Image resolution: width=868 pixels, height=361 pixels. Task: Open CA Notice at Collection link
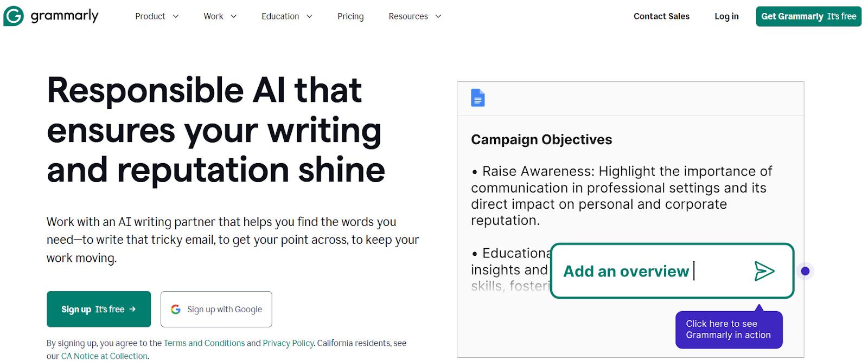(104, 356)
